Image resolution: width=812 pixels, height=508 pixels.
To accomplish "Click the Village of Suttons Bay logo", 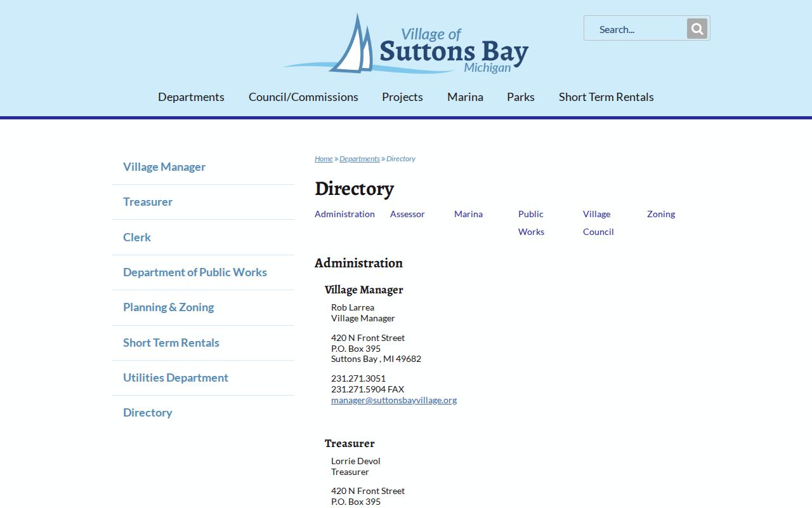I will click(406, 43).
